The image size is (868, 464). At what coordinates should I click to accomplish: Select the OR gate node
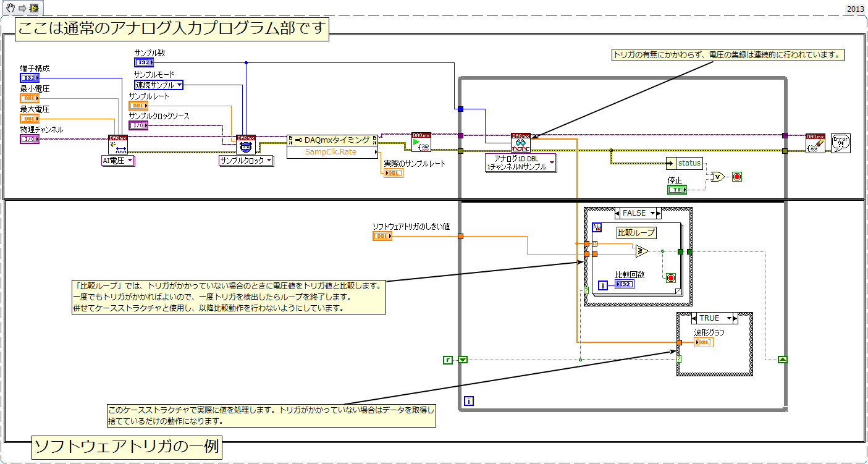pyautogui.click(x=718, y=177)
